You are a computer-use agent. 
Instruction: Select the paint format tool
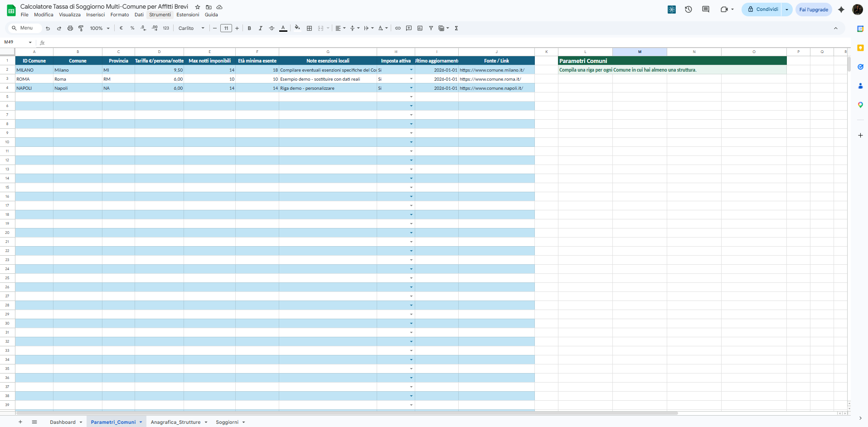[81, 28]
